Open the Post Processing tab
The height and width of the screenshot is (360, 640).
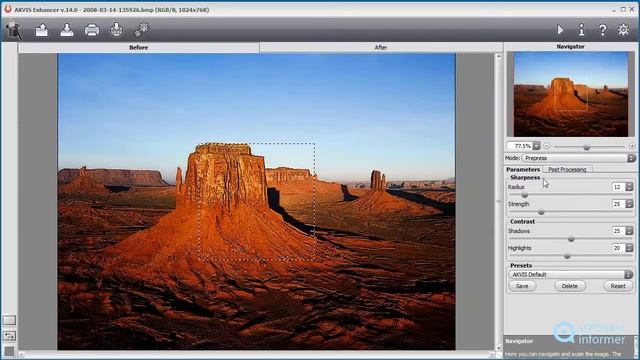point(567,169)
